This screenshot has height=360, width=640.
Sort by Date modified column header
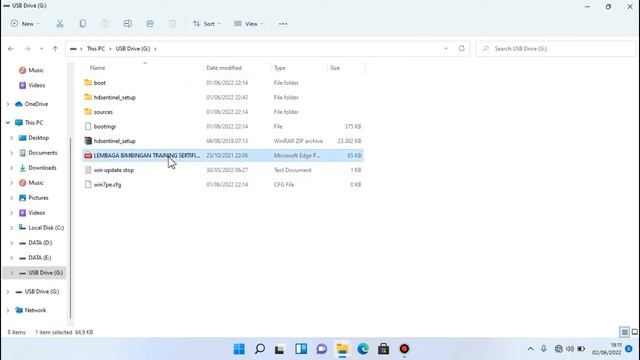224,68
